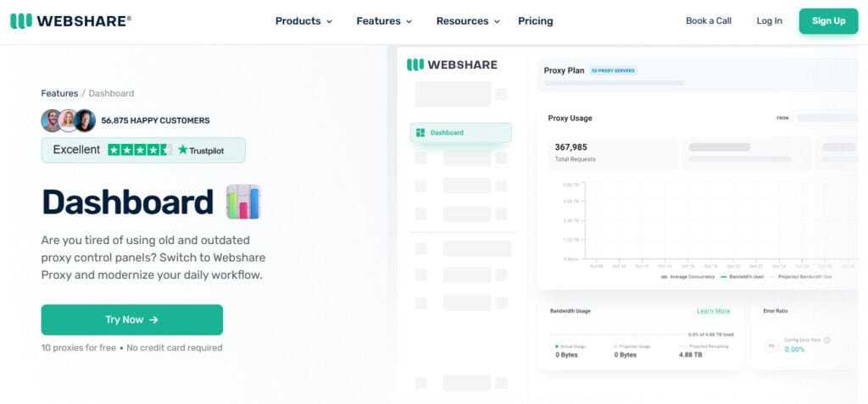Click the Proxy Plan heading
The width and height of the screenshot is (868, 404).
tap(564, 71)
